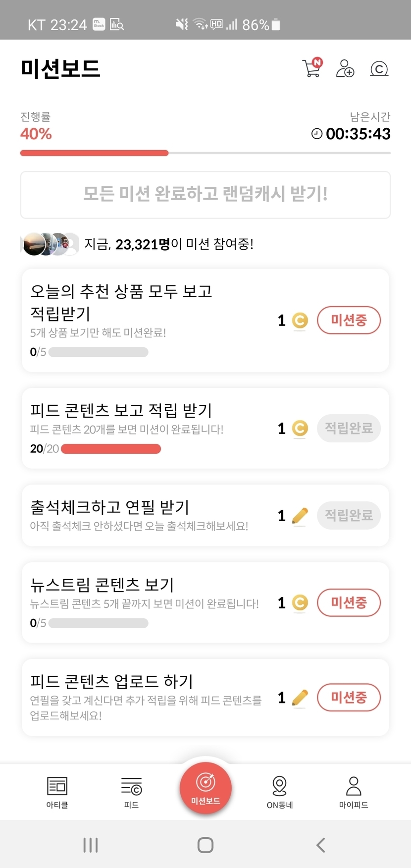Open the 출석체크하고 연필 받기 mission card
This screenshot has width=411, height=868.
click(149, 515)
